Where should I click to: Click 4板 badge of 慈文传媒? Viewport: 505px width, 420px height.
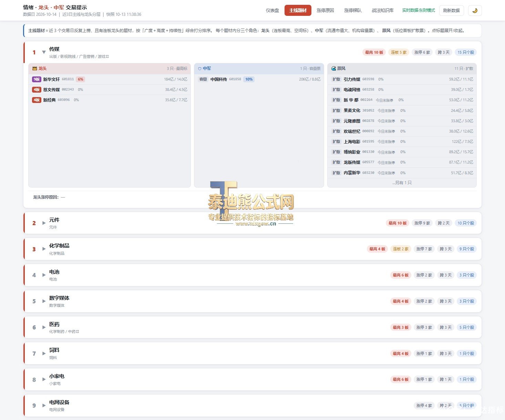point(37,90)
